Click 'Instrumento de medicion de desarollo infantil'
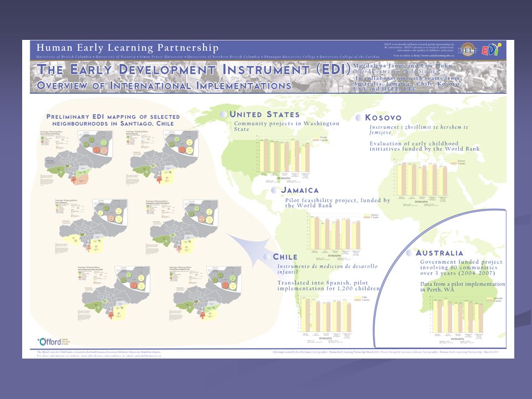 pos(328,269)
